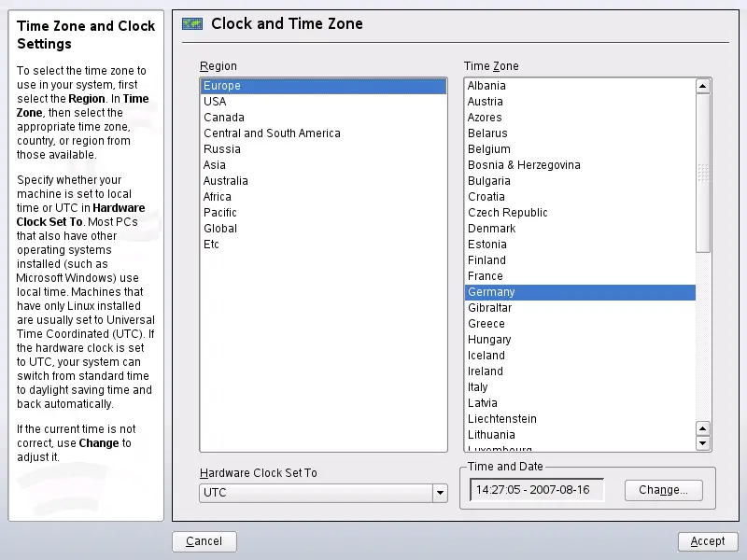Open the Hardware Clock Set To dropdown
Viewport: 747px width, 560px height.
click(440, 493)
